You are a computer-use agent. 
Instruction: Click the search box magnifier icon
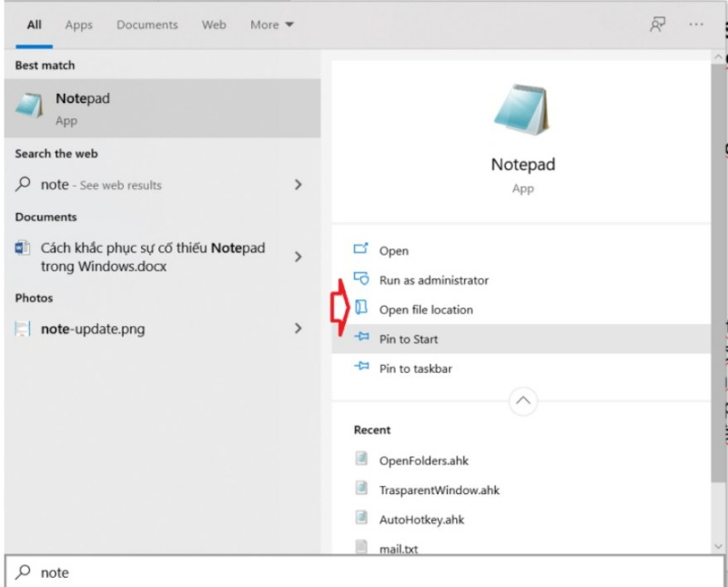pyautogui.click(x=23, y=572)
